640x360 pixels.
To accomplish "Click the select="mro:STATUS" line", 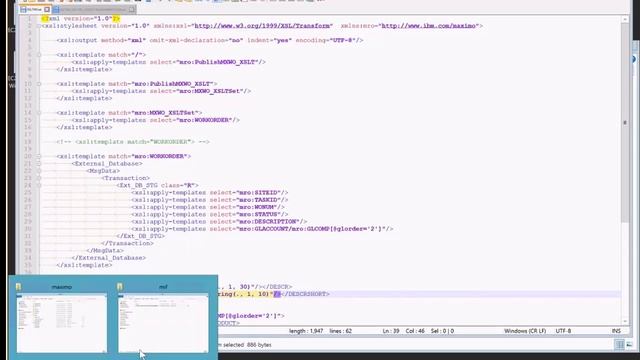I will coord(210,214).
